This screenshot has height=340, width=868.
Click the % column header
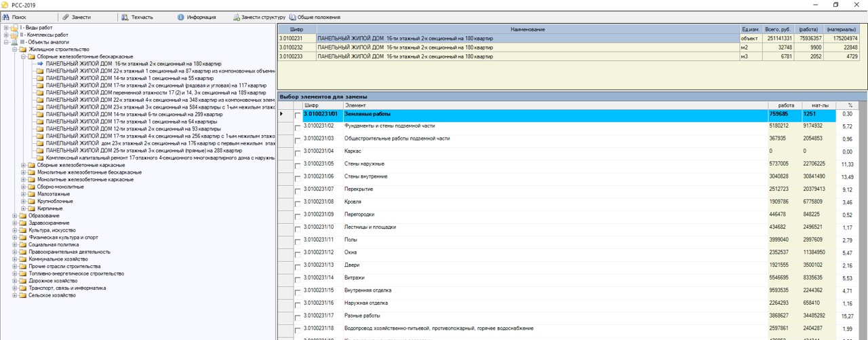coord(849,106)
